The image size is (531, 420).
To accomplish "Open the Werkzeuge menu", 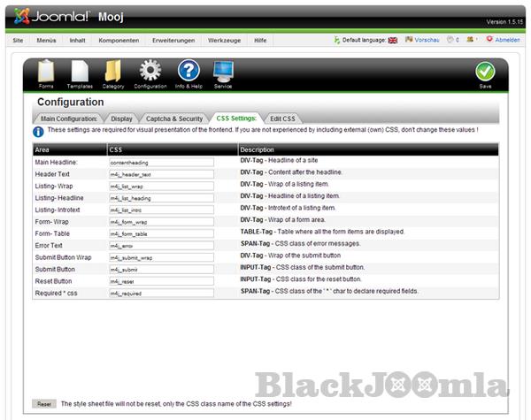I will click(226, 41).
